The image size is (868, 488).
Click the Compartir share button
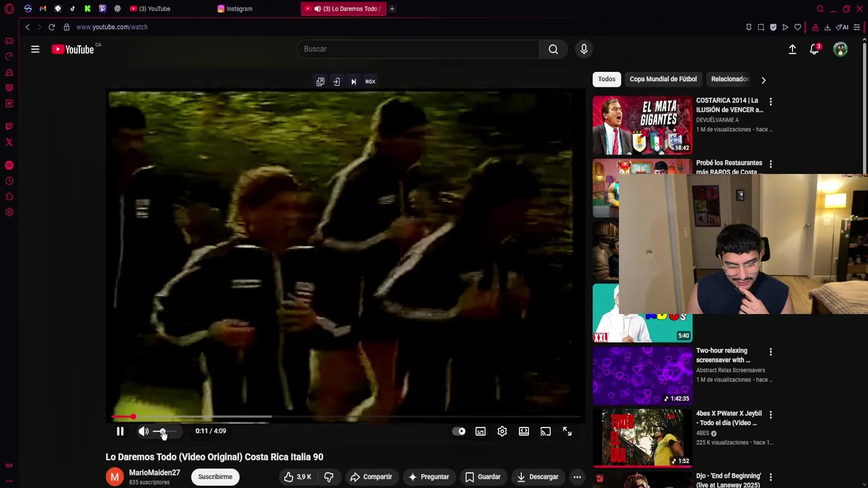371,477
